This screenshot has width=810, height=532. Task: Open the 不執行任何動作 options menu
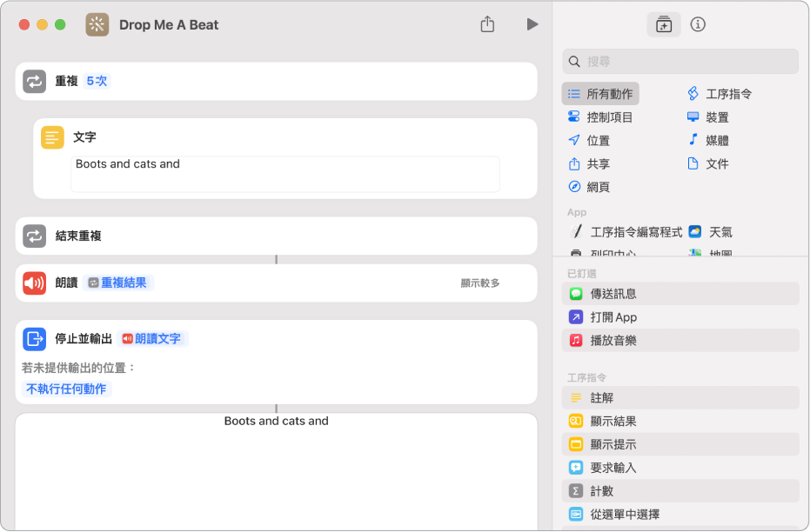point(67,389)
